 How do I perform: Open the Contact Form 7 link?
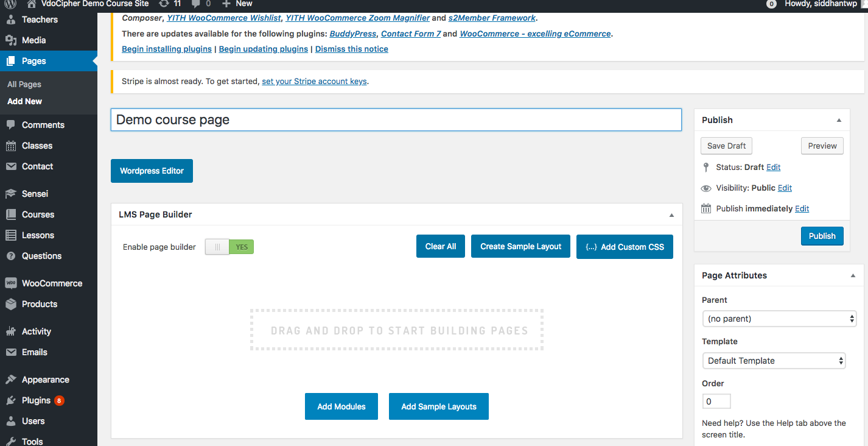point(411,34)
